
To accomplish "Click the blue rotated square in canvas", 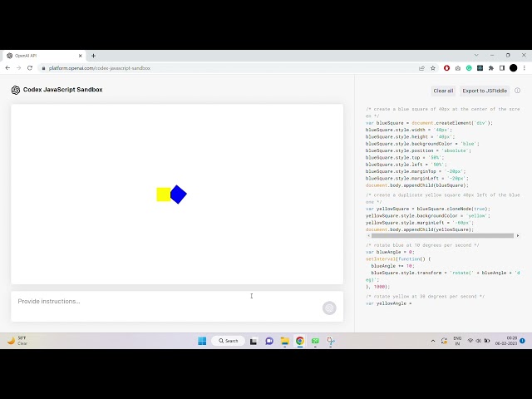I will [x=178, y=195].
